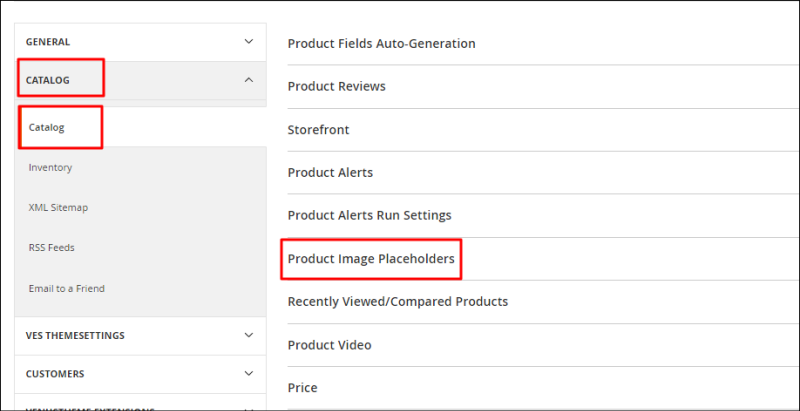The height and width of the screenshot is (411, 800).
Task: Open XML Sitemap settings
Action: pos(58,208)
